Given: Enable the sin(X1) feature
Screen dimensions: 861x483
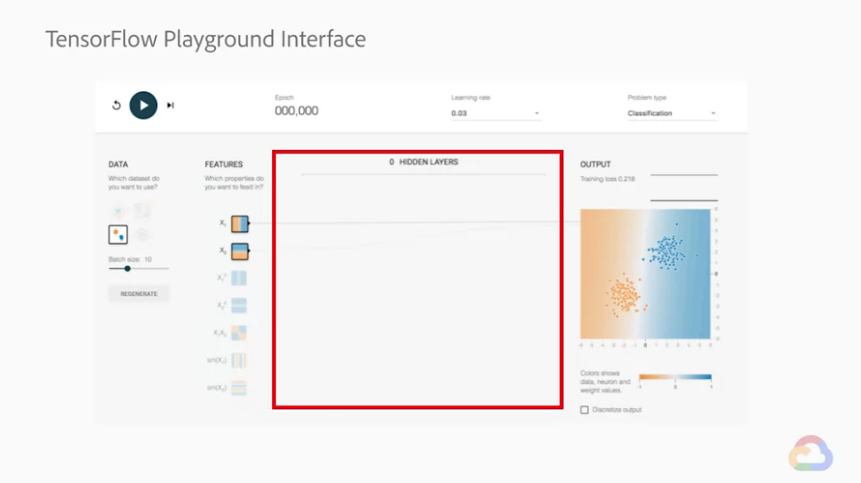Looking at the screenshot, I should [239, 361].
